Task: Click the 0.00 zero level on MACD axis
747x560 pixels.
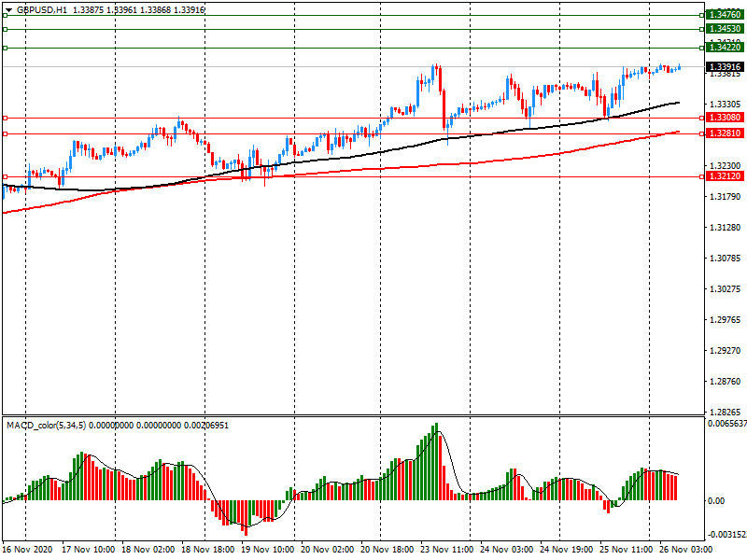Action: click(x=716, y=500)
